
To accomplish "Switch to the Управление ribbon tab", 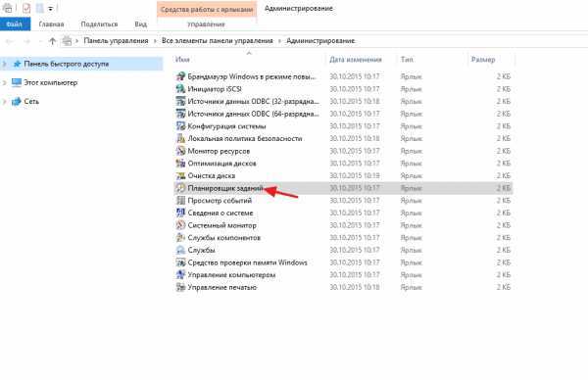I will (x=206, y=24).
